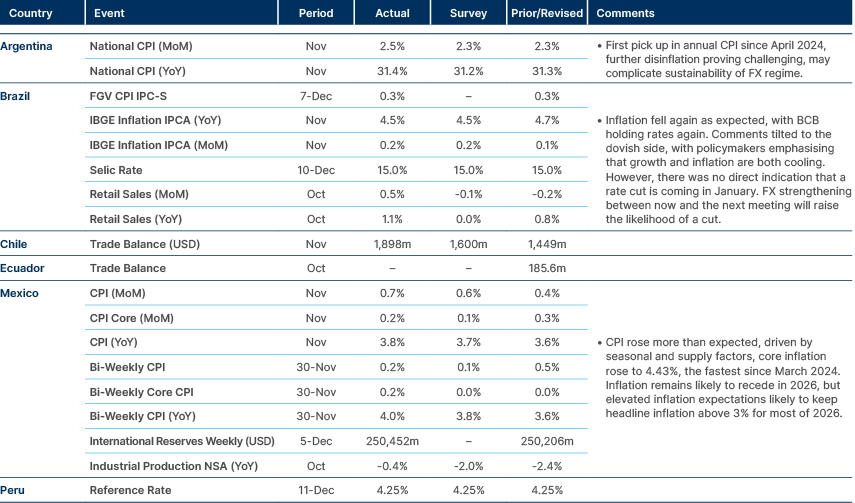Select the Brazil country label
Viewport: 855px width, 503px height.
[x=15, y=96]
